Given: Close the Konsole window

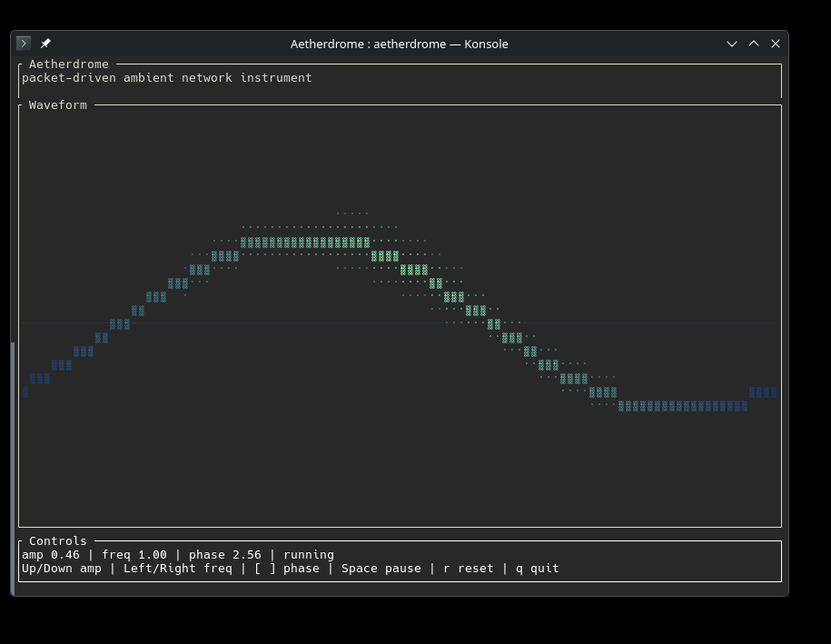Looking at the screenshot, I should 776,44.
